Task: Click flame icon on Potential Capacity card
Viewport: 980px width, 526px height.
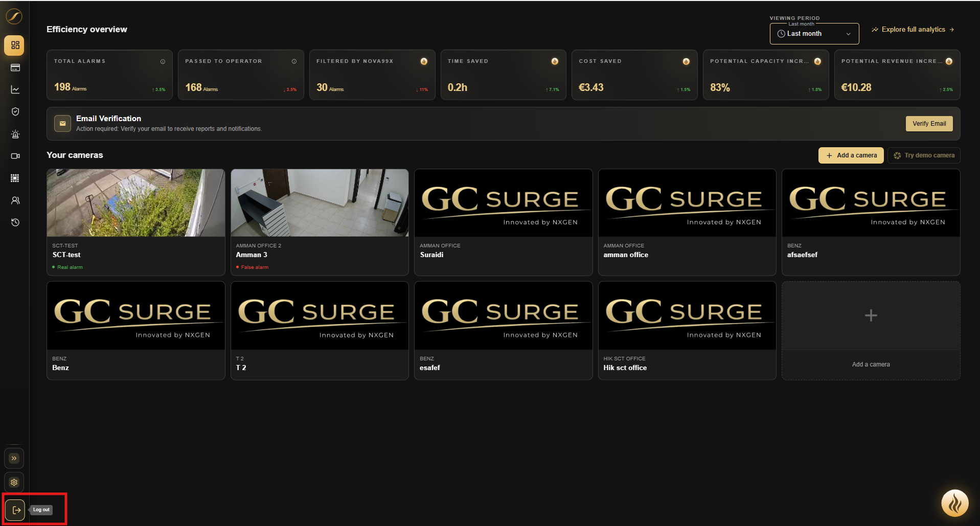Action: (x=817, y=61)
